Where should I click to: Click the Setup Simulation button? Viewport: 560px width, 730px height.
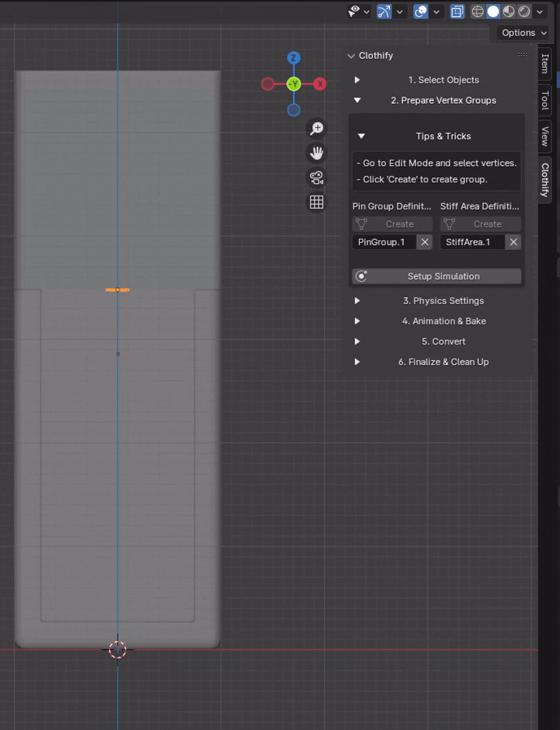437,277
